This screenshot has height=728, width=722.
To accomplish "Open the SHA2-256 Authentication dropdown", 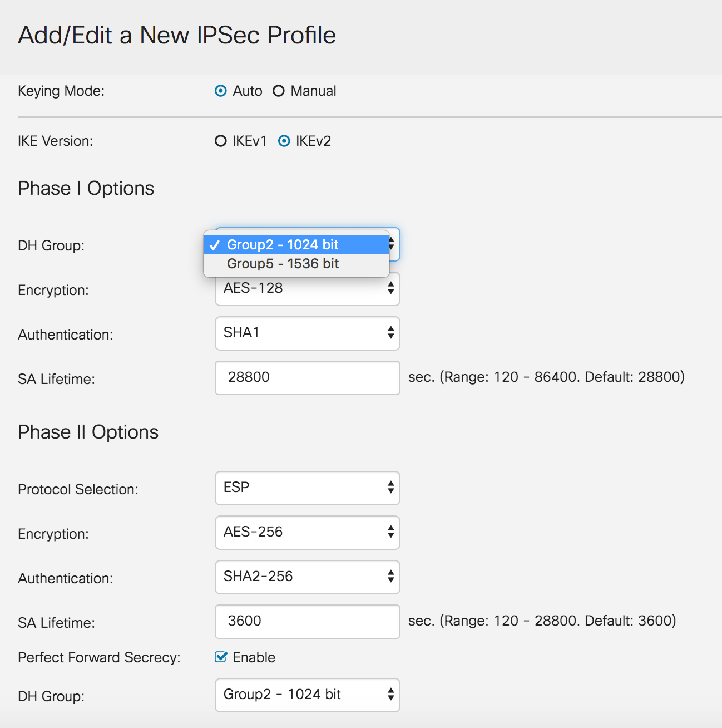I will point(307,577).
